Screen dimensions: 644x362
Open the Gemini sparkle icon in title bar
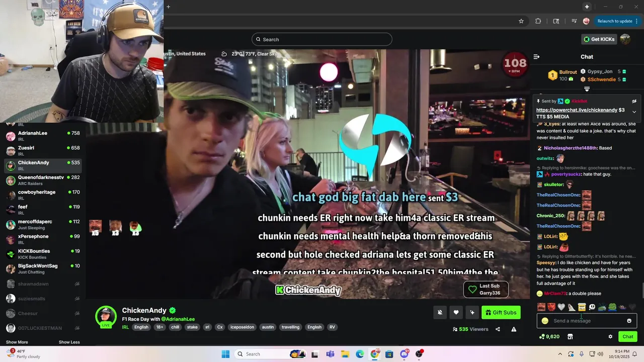click(587, 7)
